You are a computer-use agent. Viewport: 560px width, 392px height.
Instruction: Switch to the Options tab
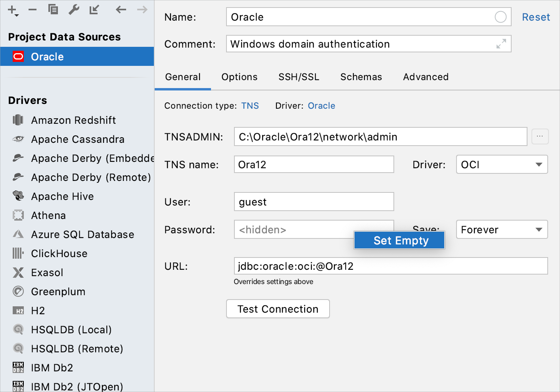pos(239,77)
